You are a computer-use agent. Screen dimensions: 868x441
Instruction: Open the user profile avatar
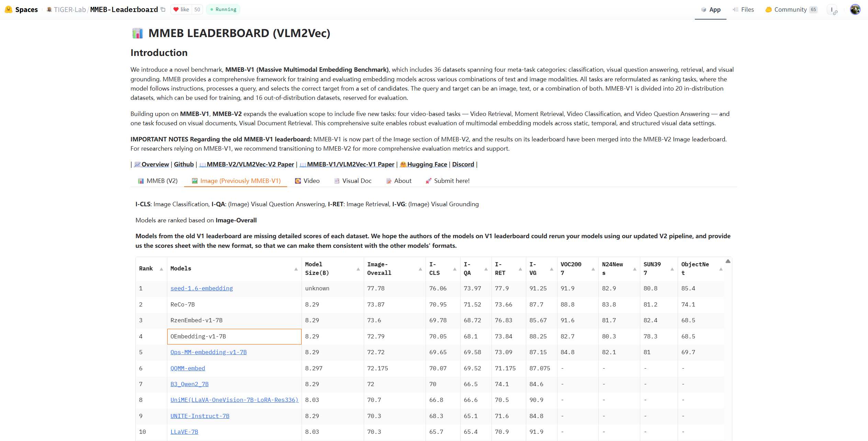[855, 10]
